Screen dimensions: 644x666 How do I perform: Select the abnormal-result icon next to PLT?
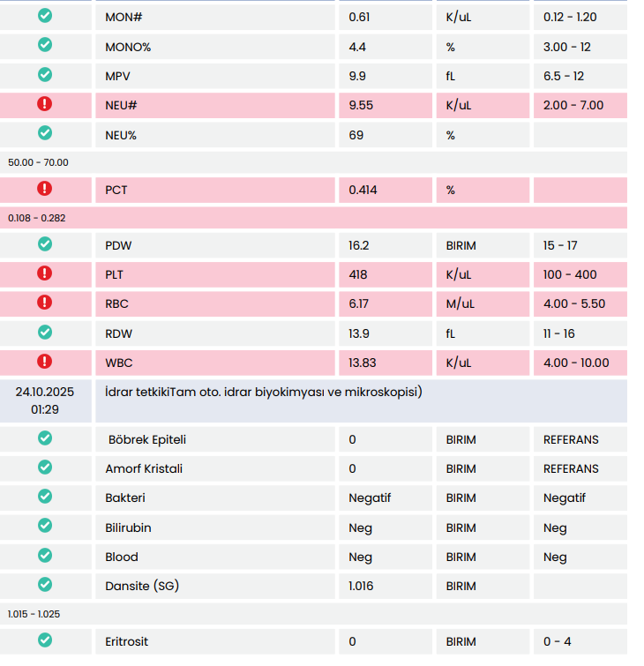pos(45,273)
